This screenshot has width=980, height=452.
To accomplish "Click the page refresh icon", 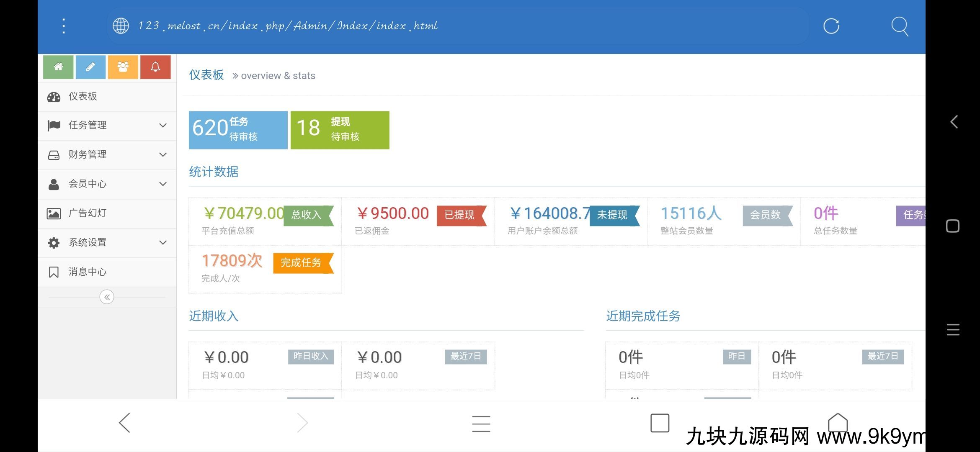I will tap(832, 26).
